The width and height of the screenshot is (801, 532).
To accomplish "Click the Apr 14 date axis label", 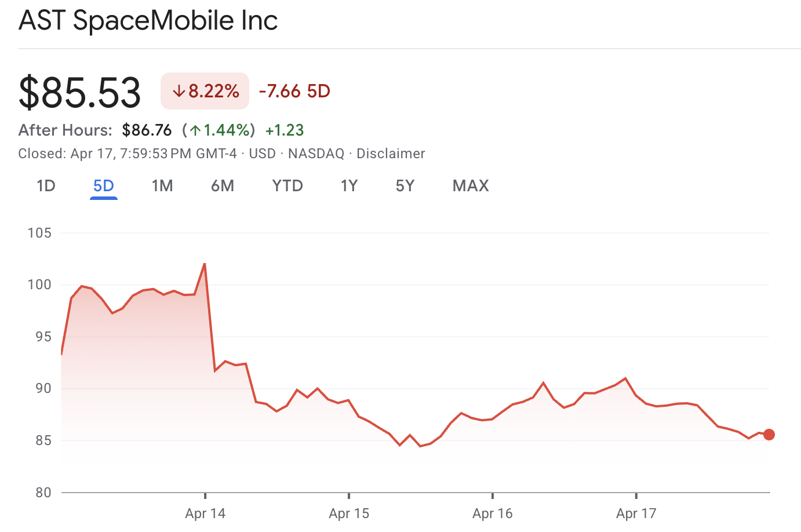I will click(205, 513).
